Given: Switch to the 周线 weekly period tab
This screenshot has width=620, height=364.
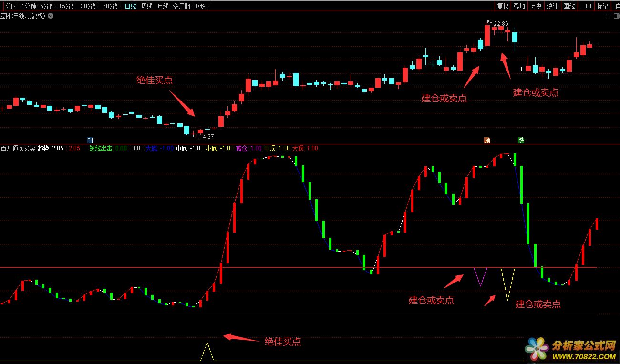Looking at the screenshot, I should [147, 6].
